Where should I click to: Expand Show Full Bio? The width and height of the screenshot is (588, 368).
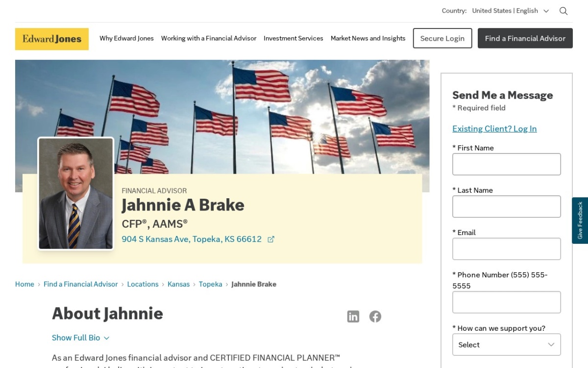click(x=80, y=338)
